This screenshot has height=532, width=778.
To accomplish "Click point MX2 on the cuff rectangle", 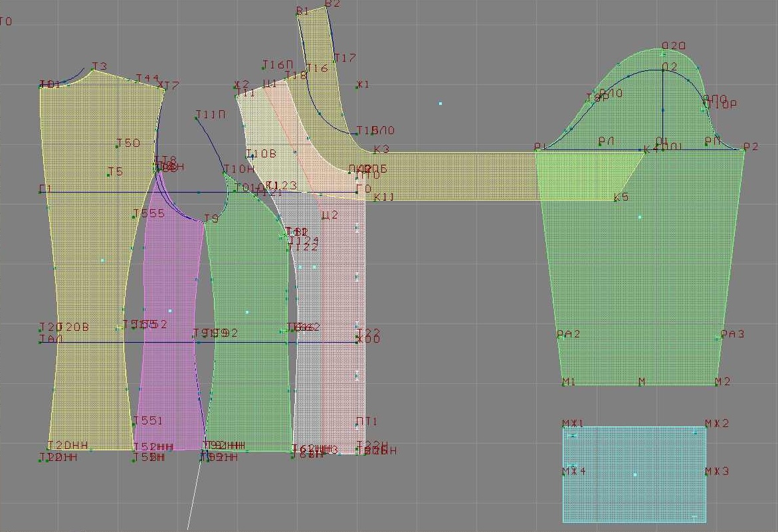I will coord(706,426).
